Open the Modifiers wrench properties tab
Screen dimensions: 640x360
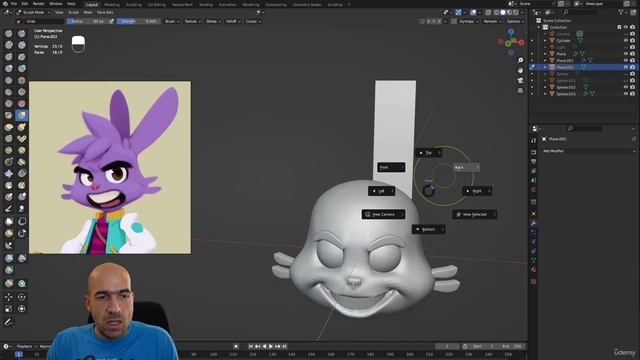534,223
